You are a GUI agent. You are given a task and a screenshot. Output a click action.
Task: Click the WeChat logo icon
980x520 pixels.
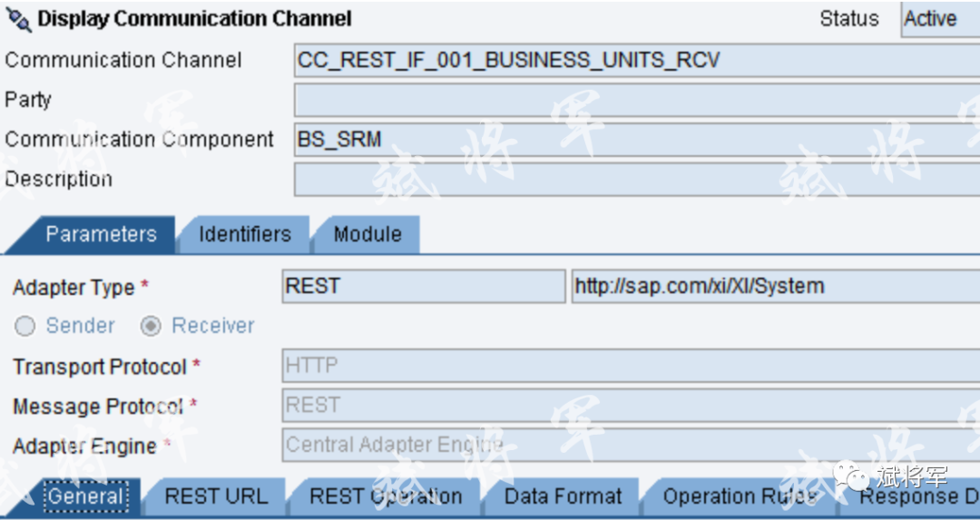point(850,476)
